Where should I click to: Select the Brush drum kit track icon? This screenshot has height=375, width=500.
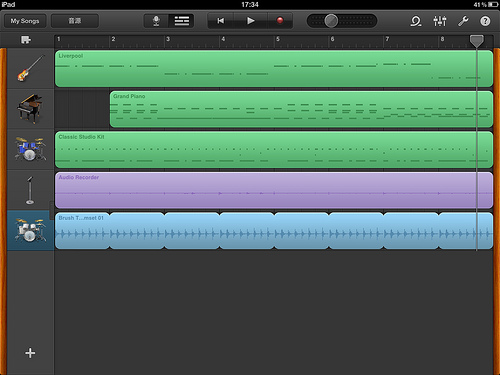30,230
